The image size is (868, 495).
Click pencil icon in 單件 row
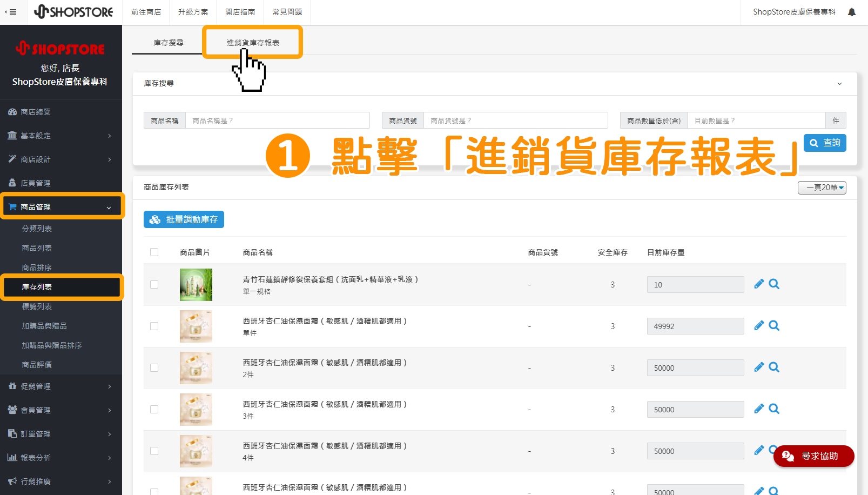tap(759, 326)
